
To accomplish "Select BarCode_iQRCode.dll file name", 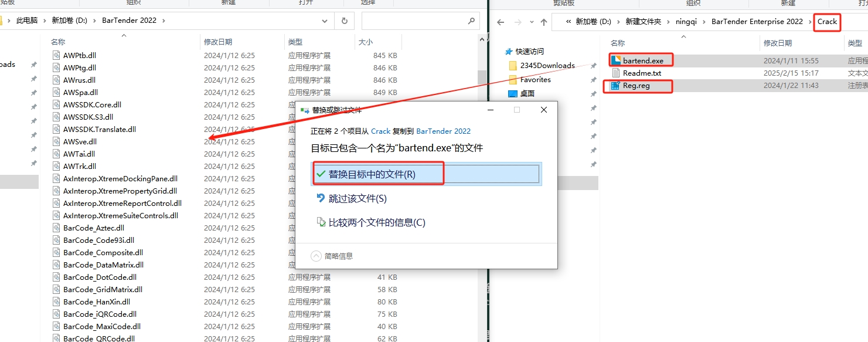I will [x=100, y=314].
